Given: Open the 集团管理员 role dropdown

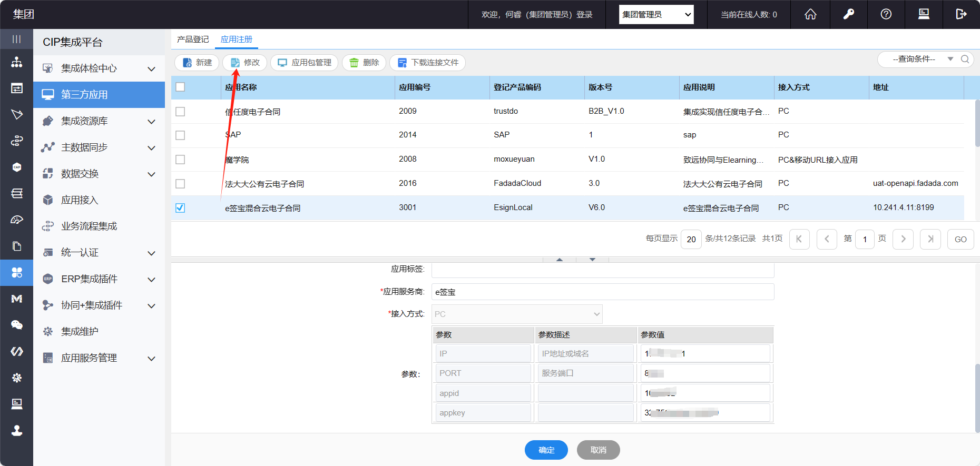Looking at the screenshot, I should 656,14.
